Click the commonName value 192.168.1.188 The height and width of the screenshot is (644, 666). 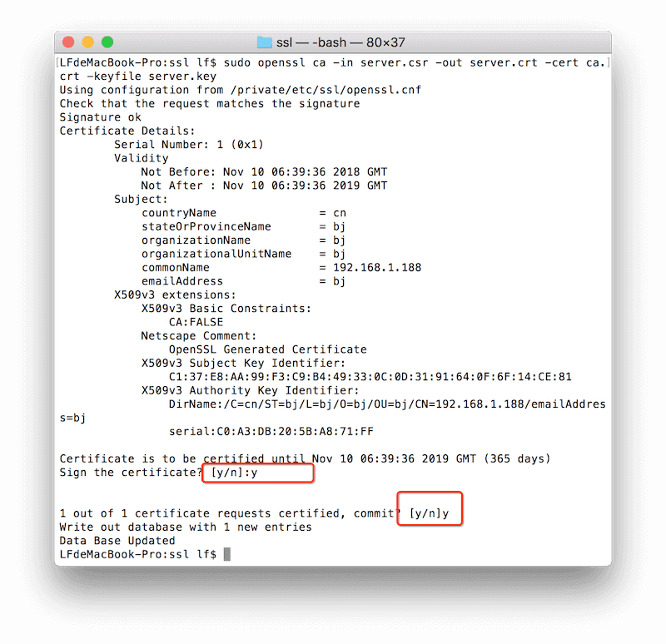[377, 267]
